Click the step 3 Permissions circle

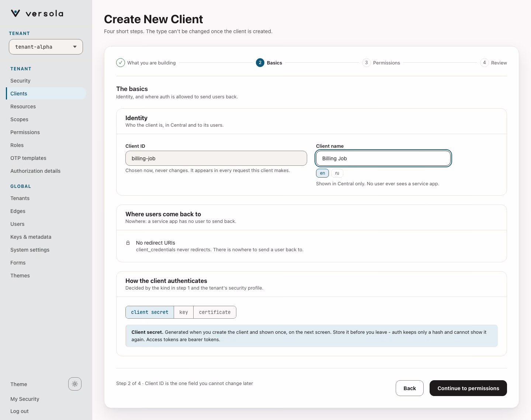click(366, 63)
